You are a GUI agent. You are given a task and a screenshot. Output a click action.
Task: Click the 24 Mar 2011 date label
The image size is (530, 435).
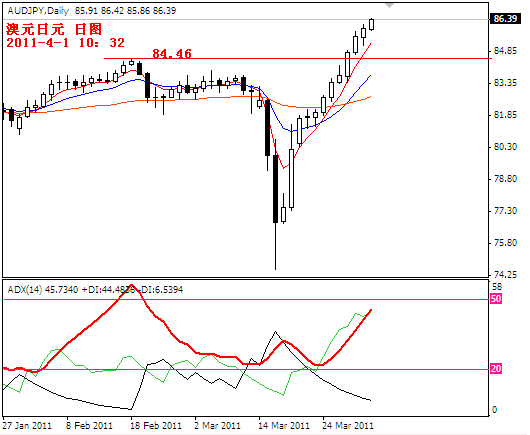point(347,425)
